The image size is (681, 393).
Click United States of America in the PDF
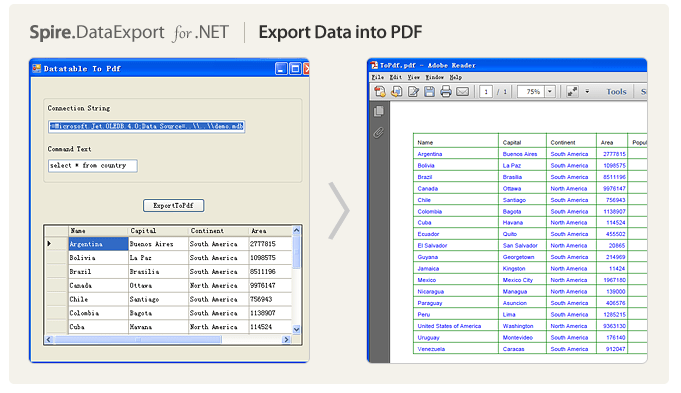[x=449, y=326]
